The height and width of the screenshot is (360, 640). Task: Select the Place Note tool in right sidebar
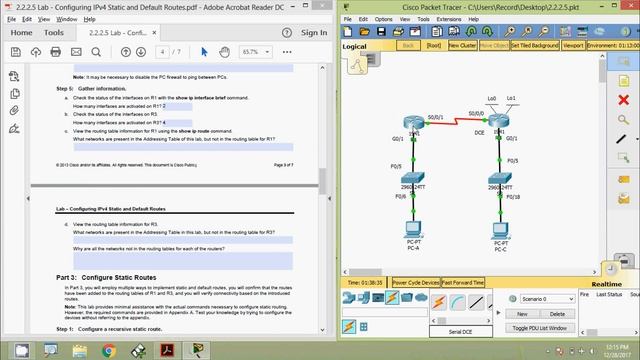click(623, 81)
